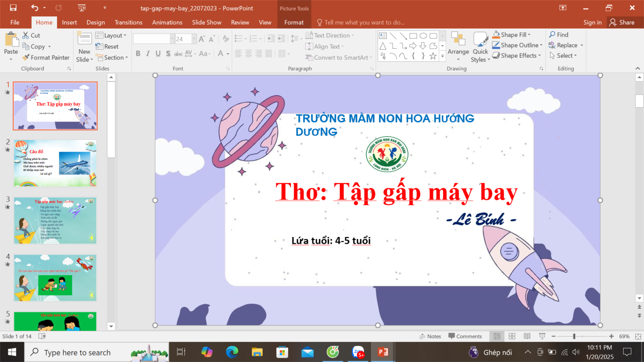Click the Share button

click(622, 22)
